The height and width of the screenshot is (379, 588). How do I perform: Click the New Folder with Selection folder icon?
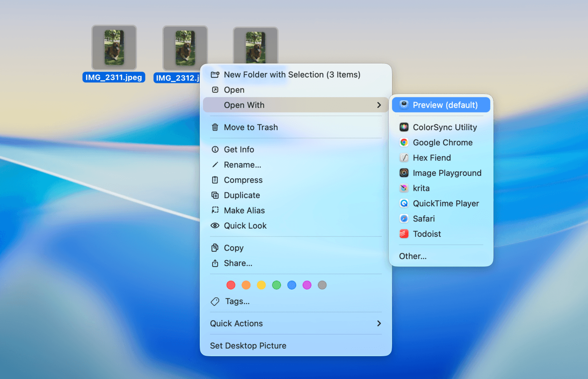215,75
